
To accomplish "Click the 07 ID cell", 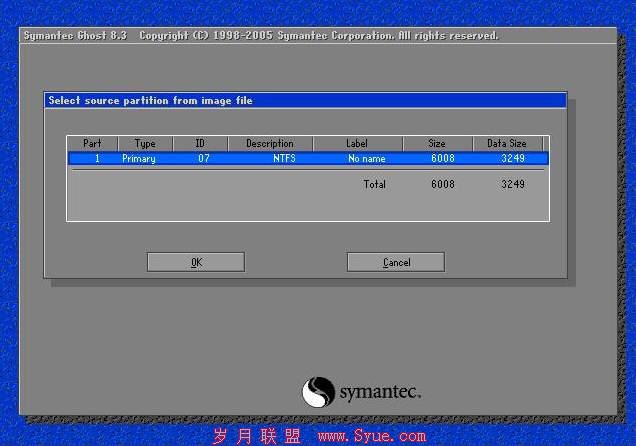I will (204, 159).
